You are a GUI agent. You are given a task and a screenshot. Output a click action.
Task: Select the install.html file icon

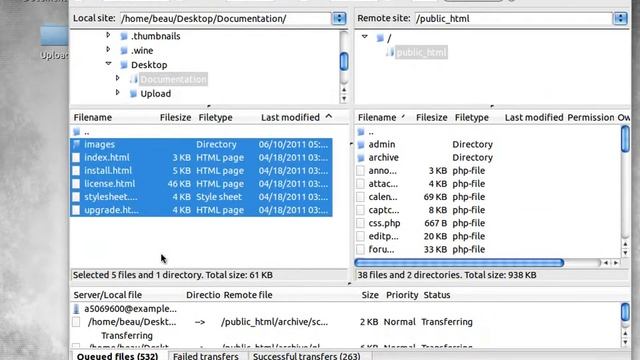(76, 171)
